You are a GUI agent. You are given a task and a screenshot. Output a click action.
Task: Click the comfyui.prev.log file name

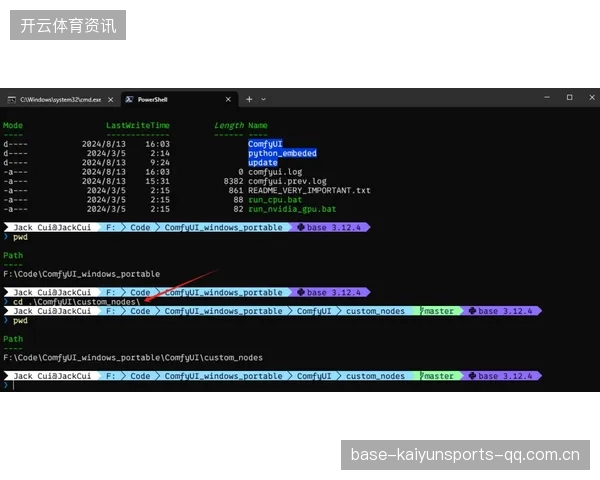click(x=287, y=181)
